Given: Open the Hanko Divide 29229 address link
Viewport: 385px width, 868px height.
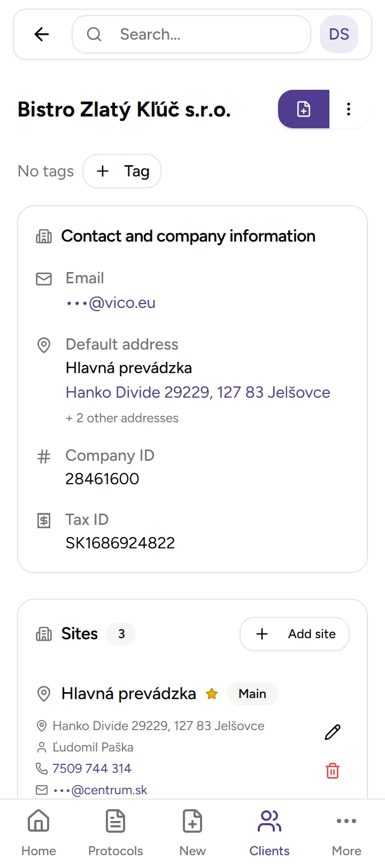Looking at the screenshot, I should pos(198,392).
